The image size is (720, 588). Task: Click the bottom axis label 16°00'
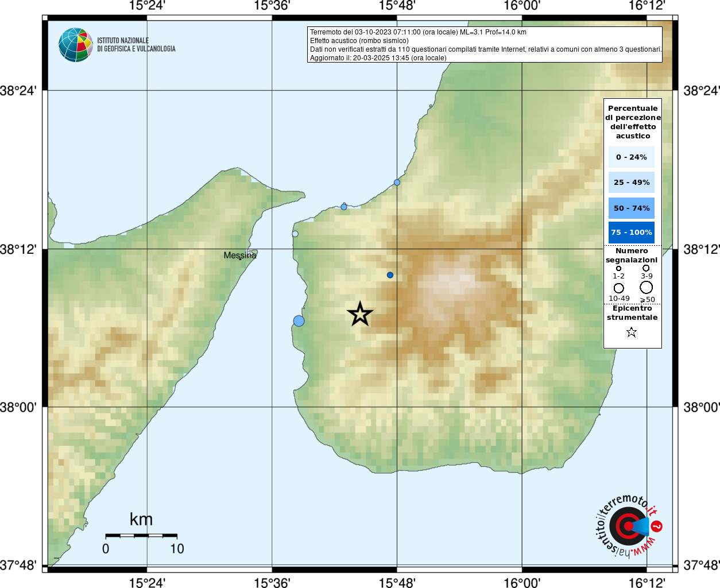coord(522,583)
